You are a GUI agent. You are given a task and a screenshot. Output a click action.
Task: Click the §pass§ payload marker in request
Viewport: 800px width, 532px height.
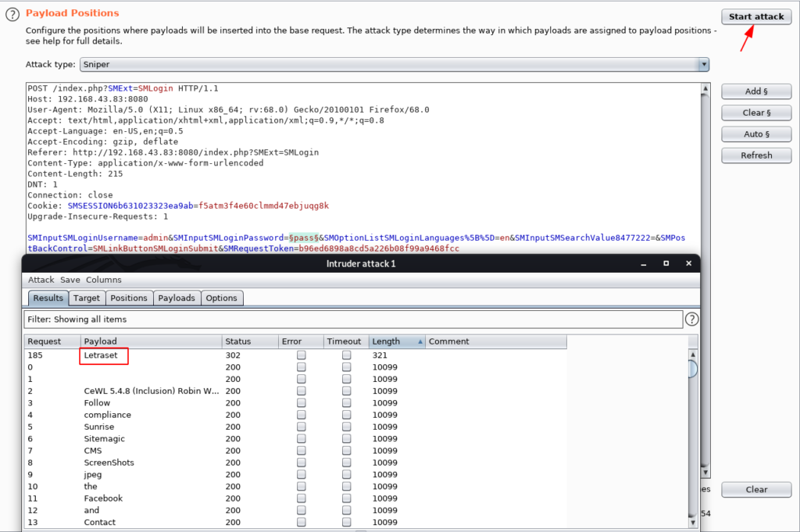304,237
